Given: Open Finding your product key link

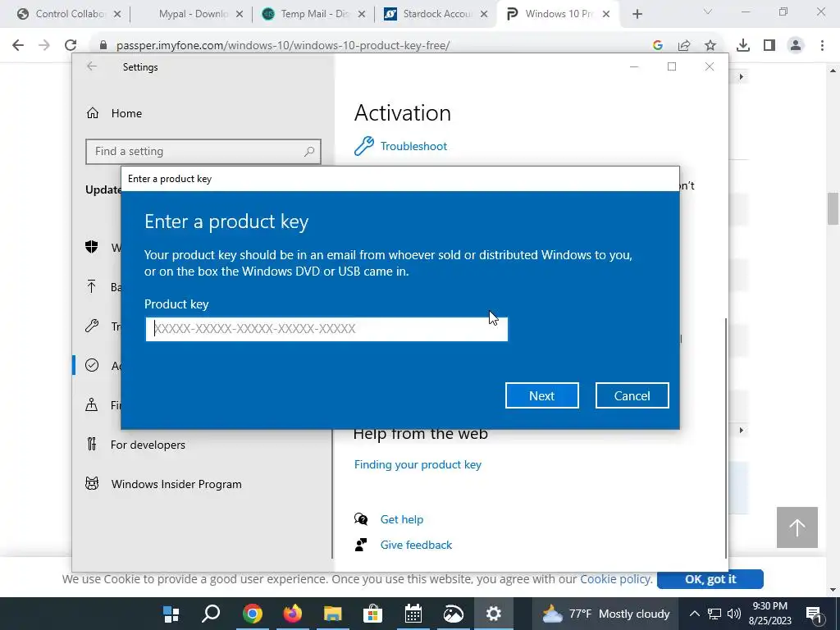Looking at the screenshot, I should pyautogui.click(x=418, y=464).
